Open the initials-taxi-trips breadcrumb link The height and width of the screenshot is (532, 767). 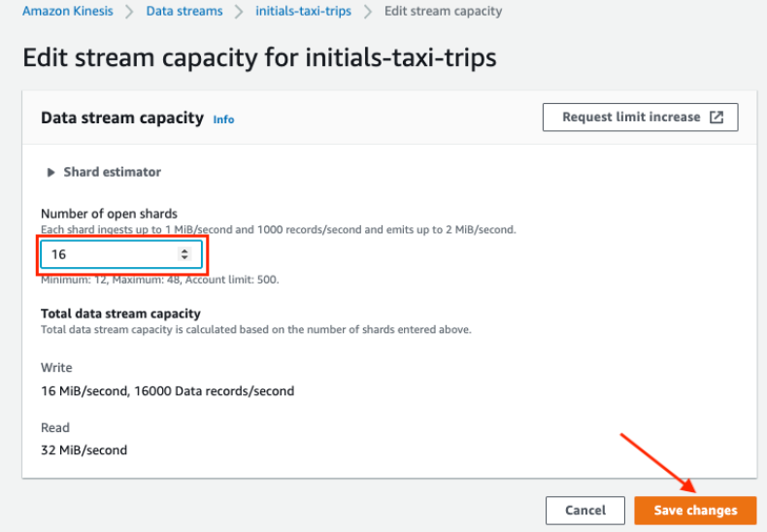(x=303, y=12)
